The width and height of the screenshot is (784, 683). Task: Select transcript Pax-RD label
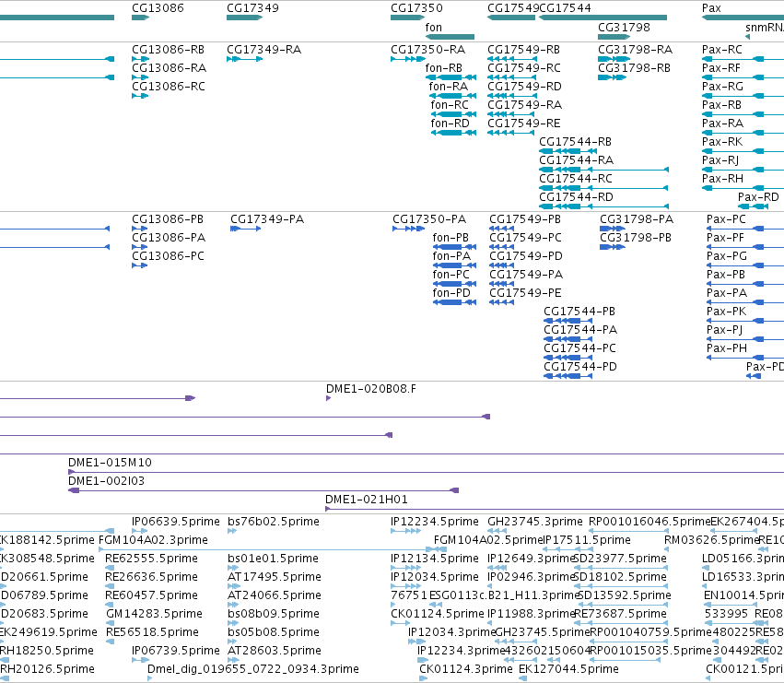pyautogui.click(x=758, y=197)
